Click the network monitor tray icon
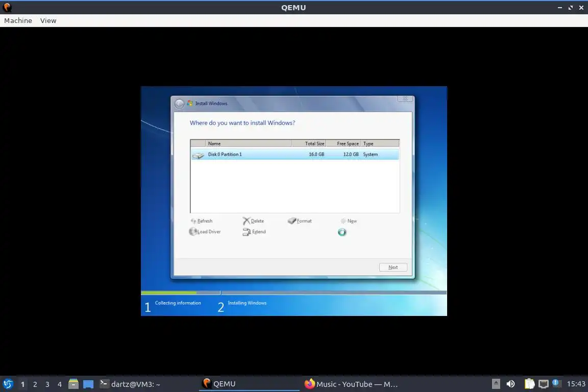Viewport: 588px width, 392px height. 544,384
